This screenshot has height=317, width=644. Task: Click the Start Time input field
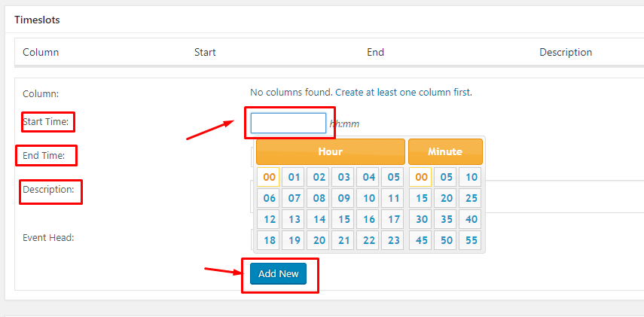pos(288,123)
